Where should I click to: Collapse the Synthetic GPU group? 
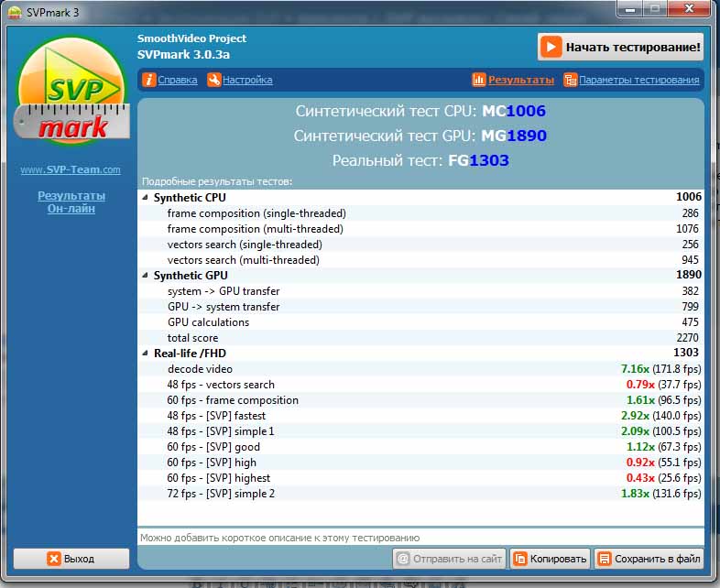point(145,275)
